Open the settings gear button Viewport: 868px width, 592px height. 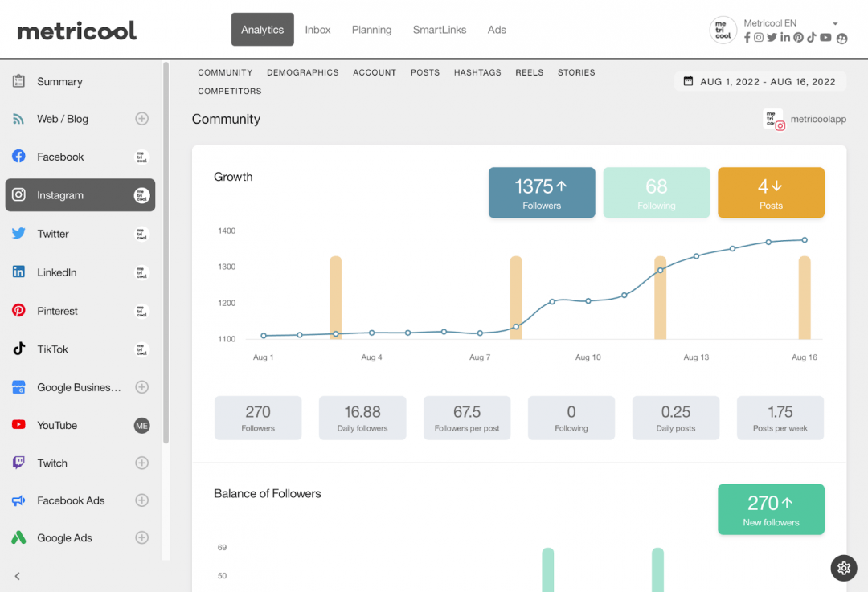[x=843, y=568]
